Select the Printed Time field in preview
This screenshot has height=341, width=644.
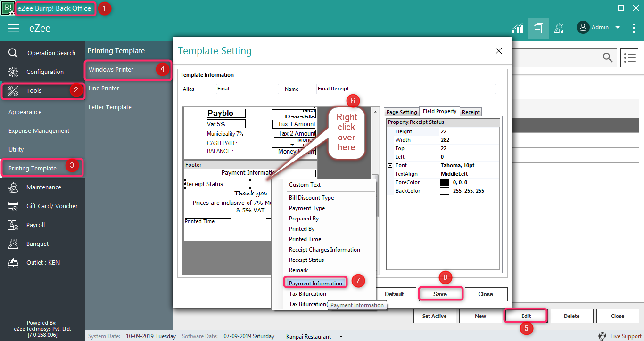click(207, 221)
